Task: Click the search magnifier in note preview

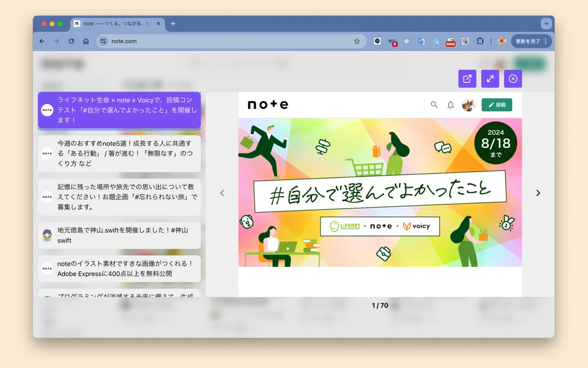Action: tap(434, 105)
